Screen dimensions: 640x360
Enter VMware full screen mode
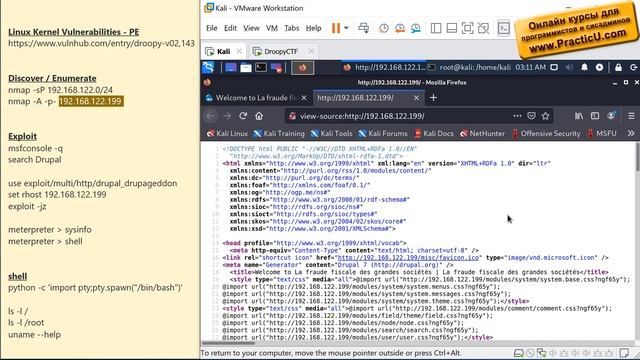(467, 28)
